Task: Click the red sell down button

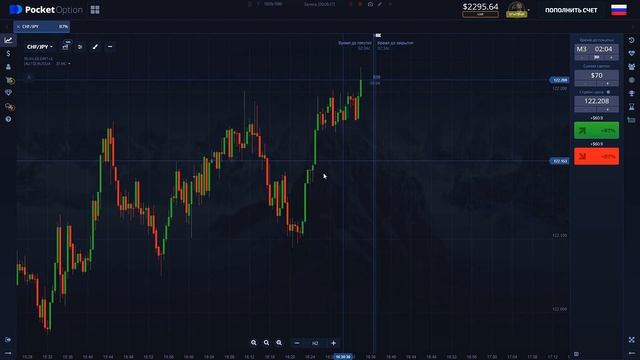Action: 596,156
